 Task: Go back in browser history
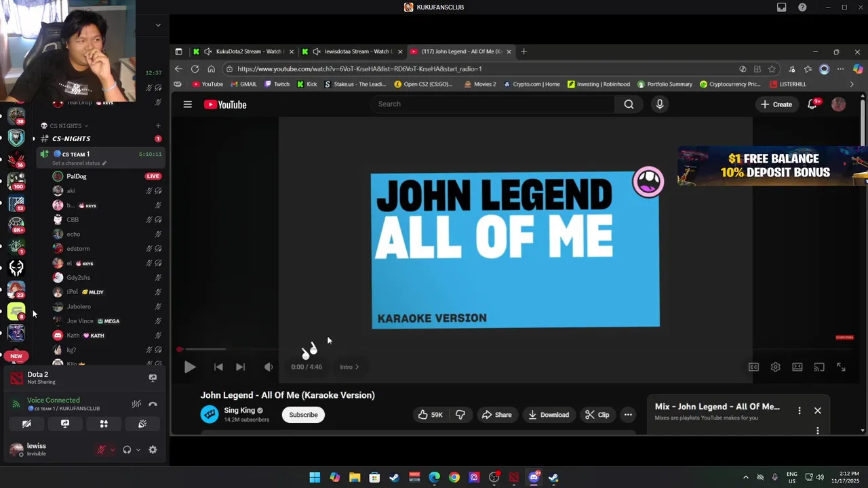click(x=178, y=69)
